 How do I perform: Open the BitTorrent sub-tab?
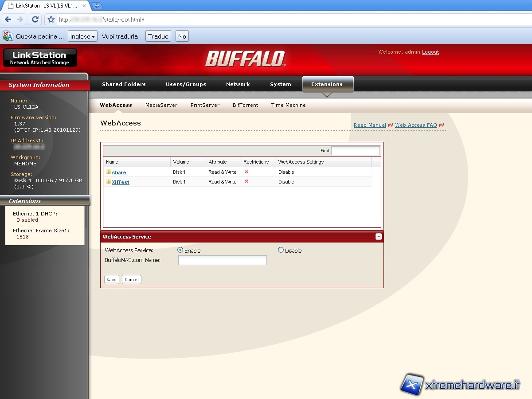pos(245,105)
